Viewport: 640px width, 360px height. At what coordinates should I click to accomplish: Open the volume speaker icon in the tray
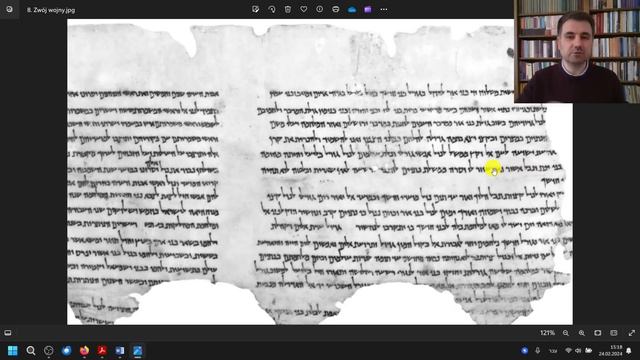pyautogui.click(x=578, y=351)
